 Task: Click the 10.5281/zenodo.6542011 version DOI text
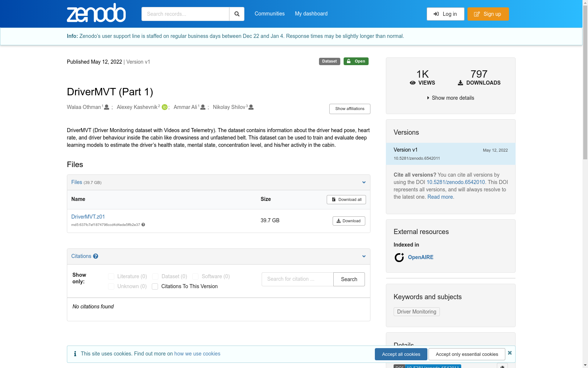[417, 158]
